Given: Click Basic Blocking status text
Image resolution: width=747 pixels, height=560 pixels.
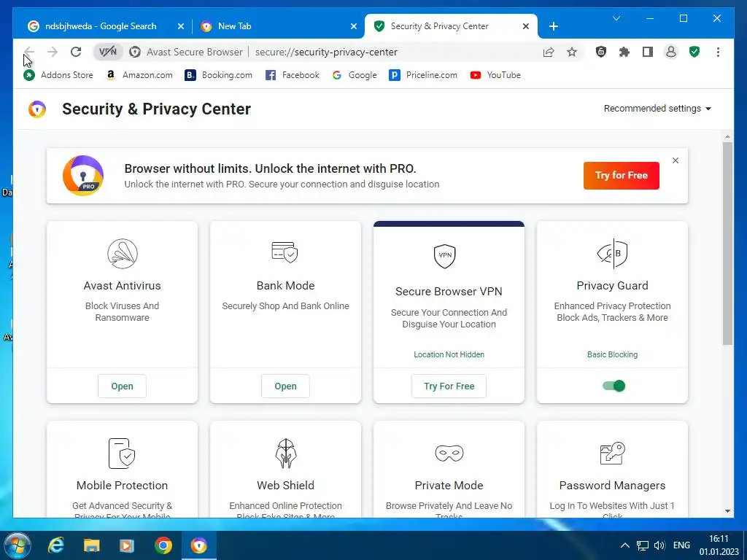Looking at the screenshot, I should tap(612, 355).
